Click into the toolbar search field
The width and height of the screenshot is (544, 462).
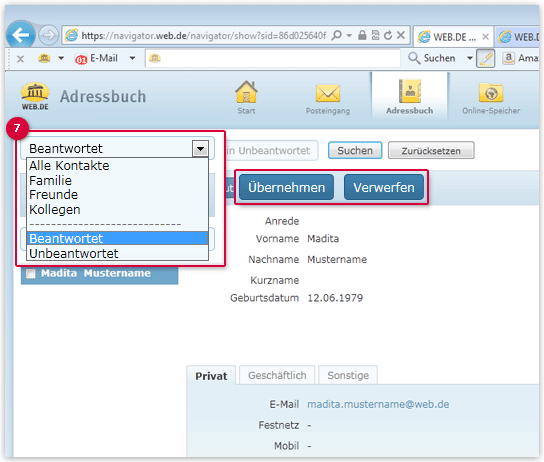[x=273, y=58]
